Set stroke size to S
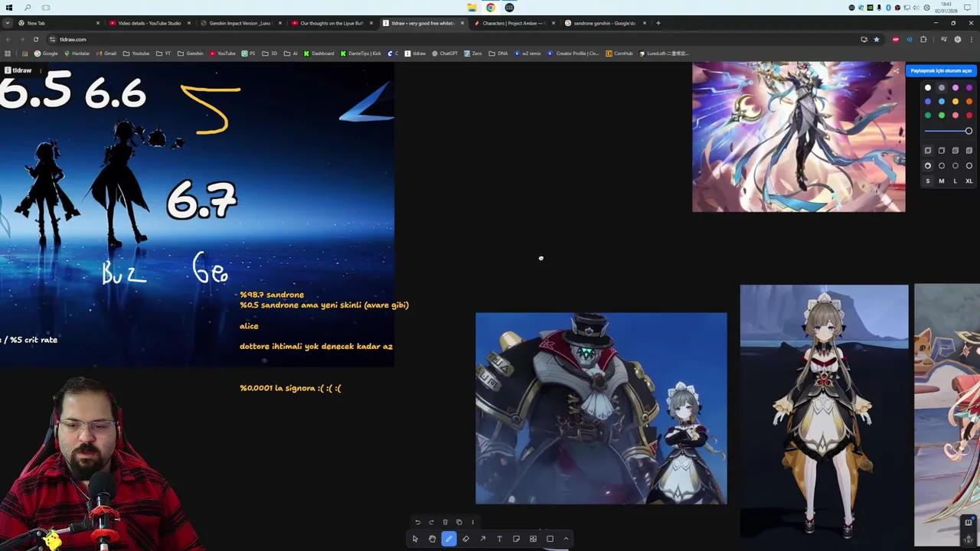 tap(928, 181)
